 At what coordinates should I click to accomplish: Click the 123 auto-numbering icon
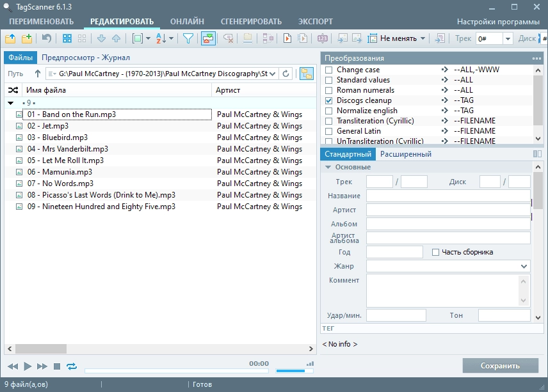pos(322,38)
